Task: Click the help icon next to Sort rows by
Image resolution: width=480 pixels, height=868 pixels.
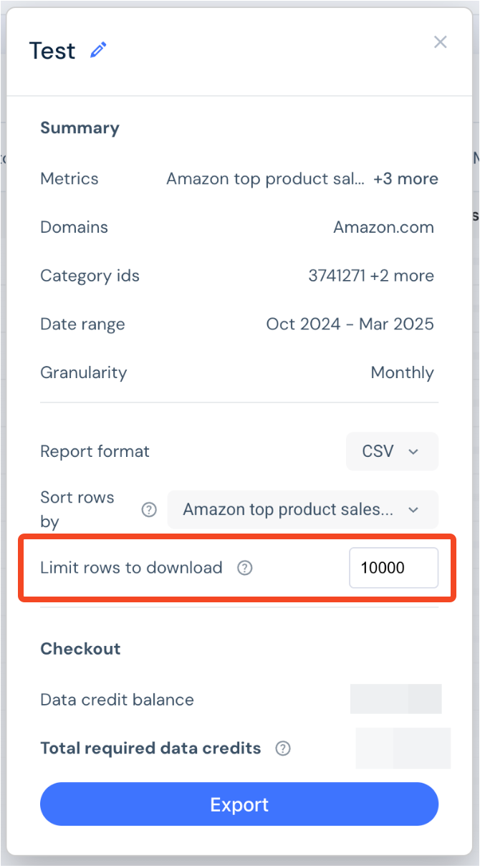Action: [148, 510]
